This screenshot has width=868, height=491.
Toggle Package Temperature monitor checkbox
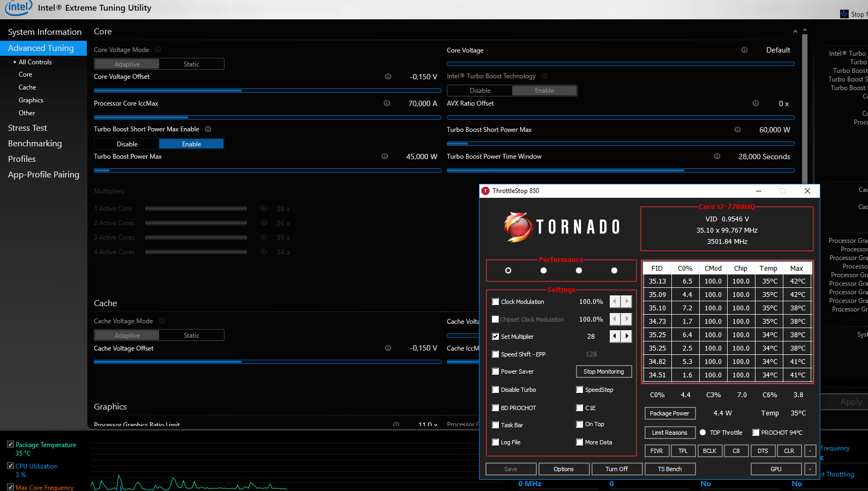pos(10,444)
